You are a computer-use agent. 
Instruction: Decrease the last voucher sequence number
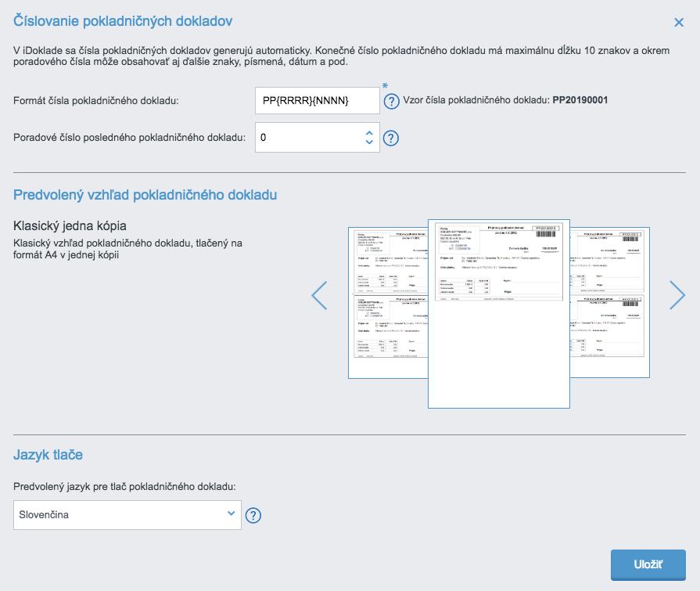tap(369, 142)
